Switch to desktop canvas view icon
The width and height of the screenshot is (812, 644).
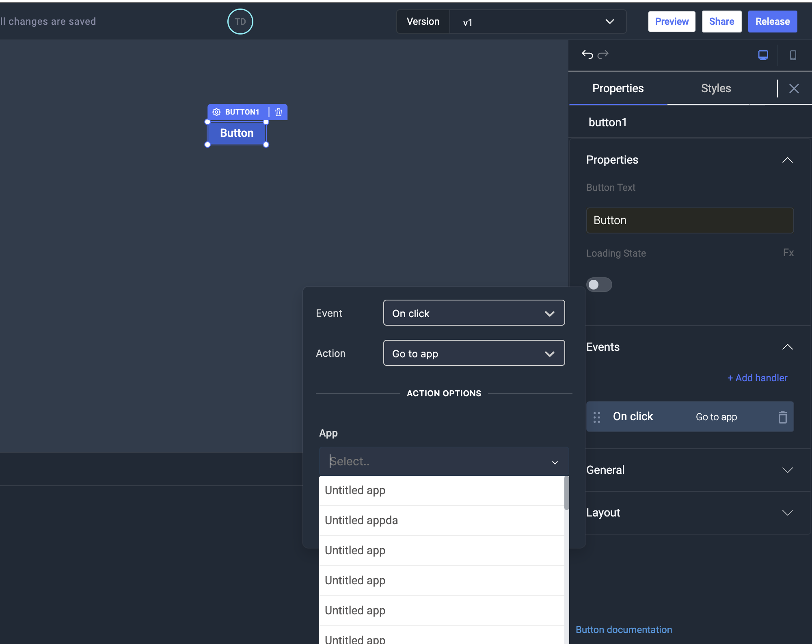pyautogui.click(x=763, y=55)
